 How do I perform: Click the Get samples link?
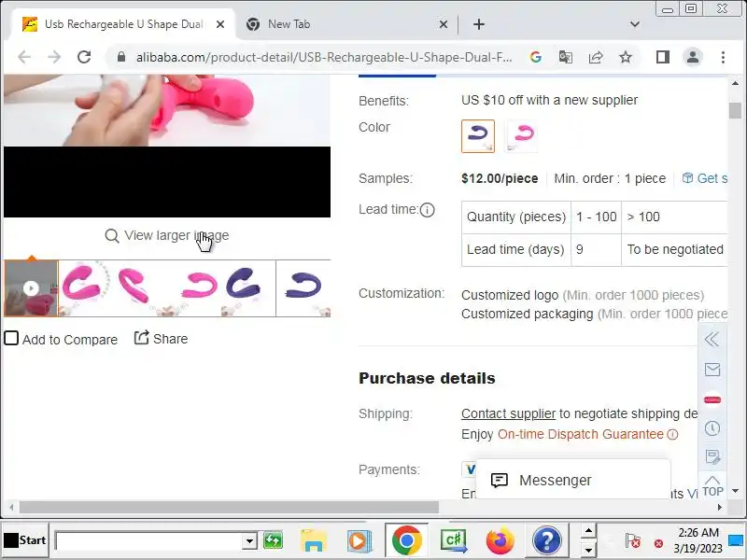705,178
